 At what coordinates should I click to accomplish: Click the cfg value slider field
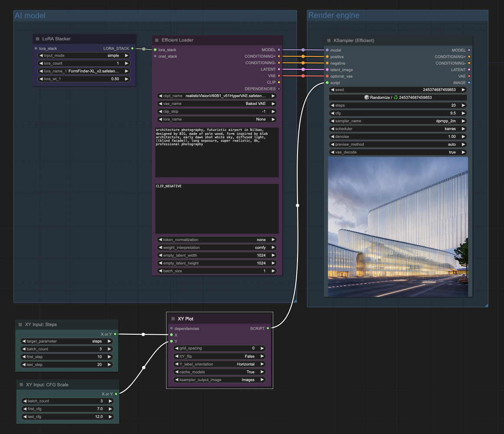point(398,113)
